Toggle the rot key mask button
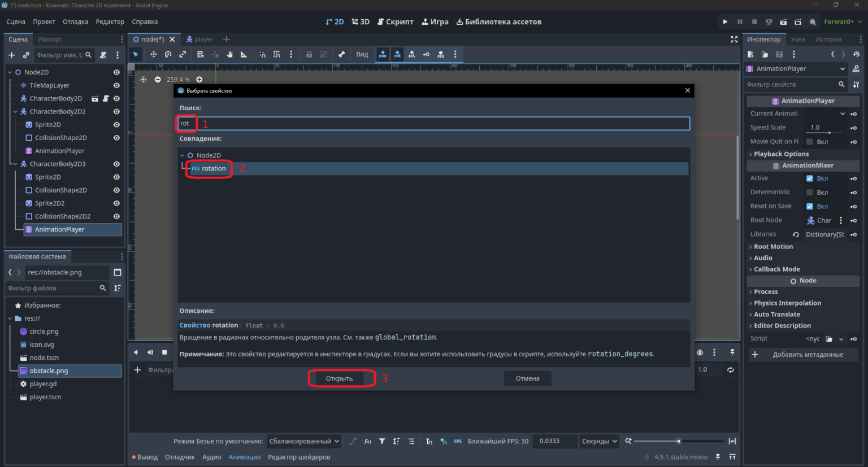Screen dimensions: 868x467 pyautogui.click(x=397, y=54)
